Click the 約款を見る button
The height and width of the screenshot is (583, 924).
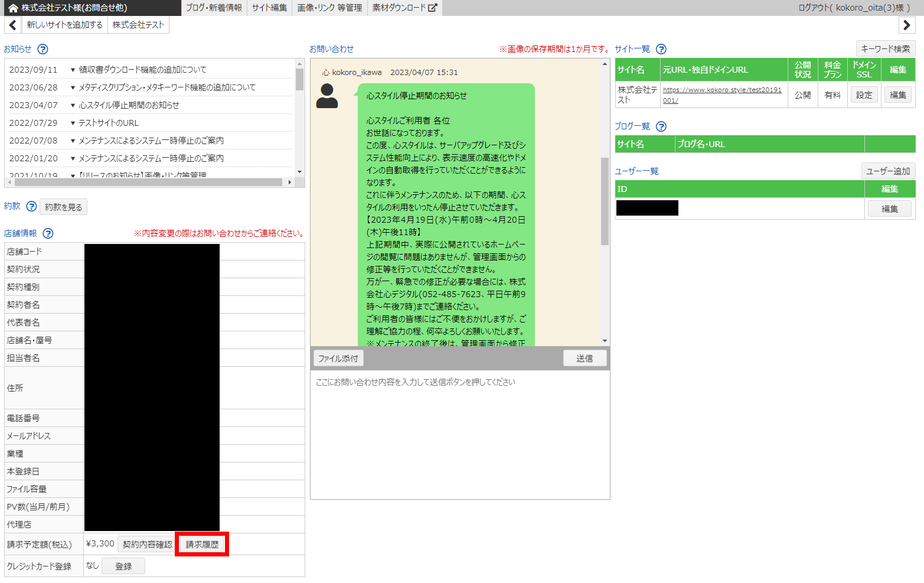[64, 207]
